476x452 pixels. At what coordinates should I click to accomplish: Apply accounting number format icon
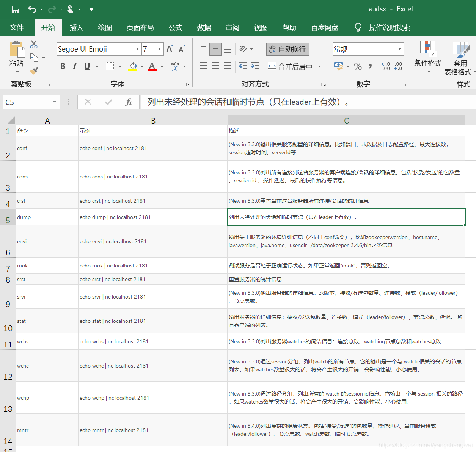click(338, 66)
